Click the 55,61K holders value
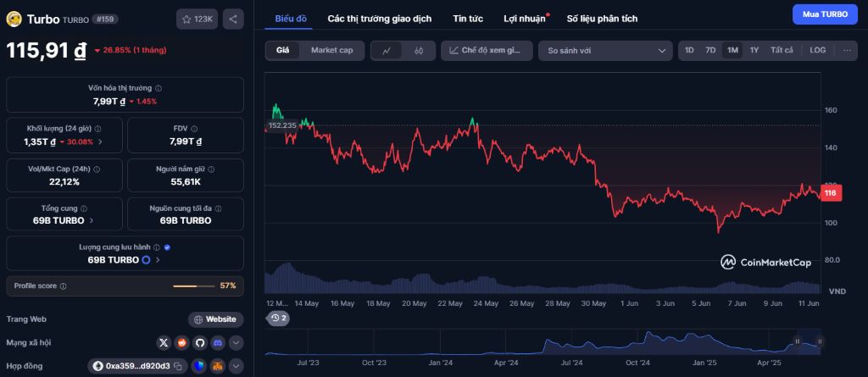 pyautogui.click(x=186, y=181)
